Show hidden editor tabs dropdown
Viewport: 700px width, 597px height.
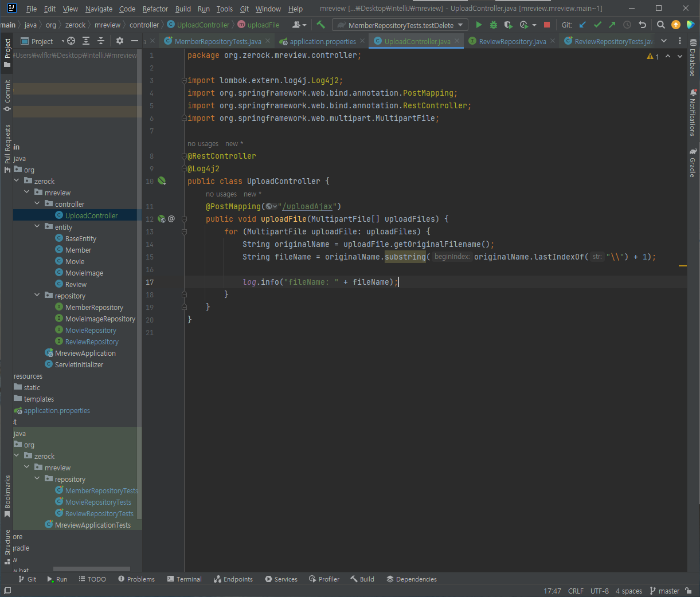tap(664, 41)
